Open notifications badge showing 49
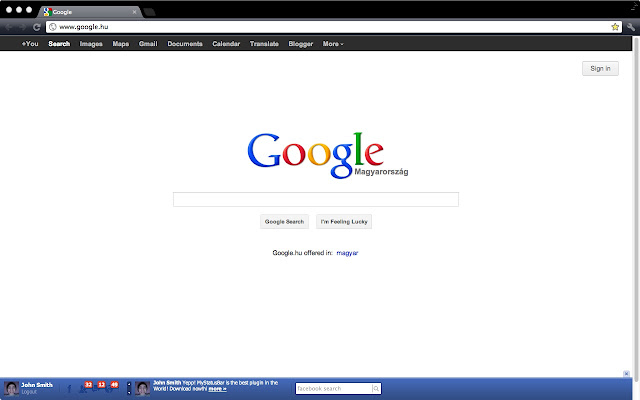Screen dimensions: 640x400 114,384
